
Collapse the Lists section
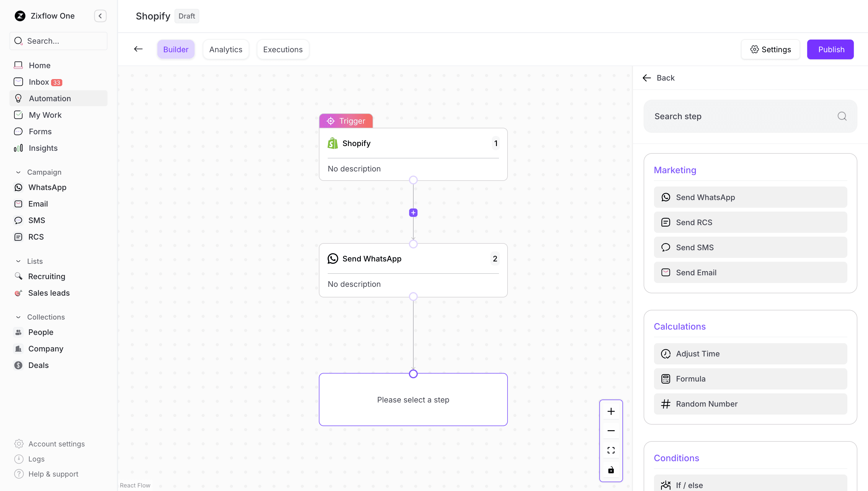19,261
